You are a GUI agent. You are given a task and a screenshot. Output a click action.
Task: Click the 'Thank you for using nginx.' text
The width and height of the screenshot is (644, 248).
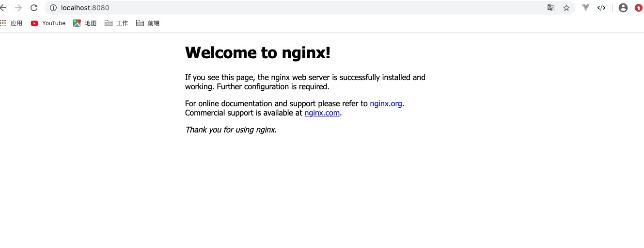click(231, 130)
